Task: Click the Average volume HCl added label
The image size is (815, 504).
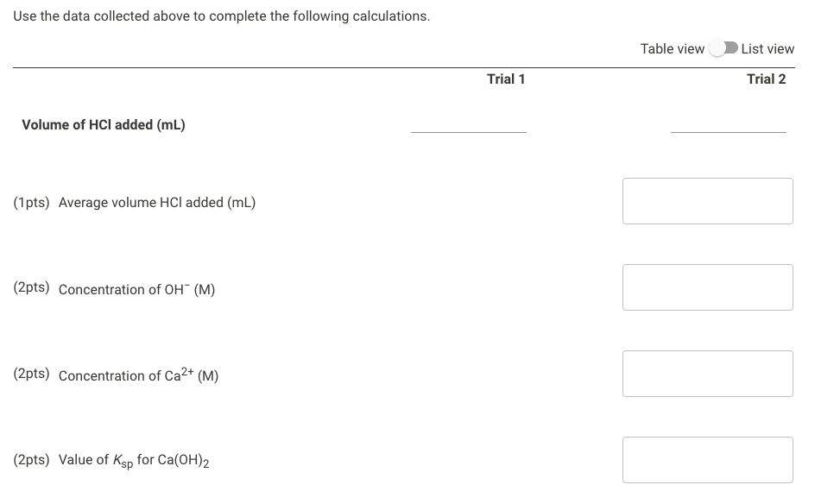Action: click(x=156, y=202)
